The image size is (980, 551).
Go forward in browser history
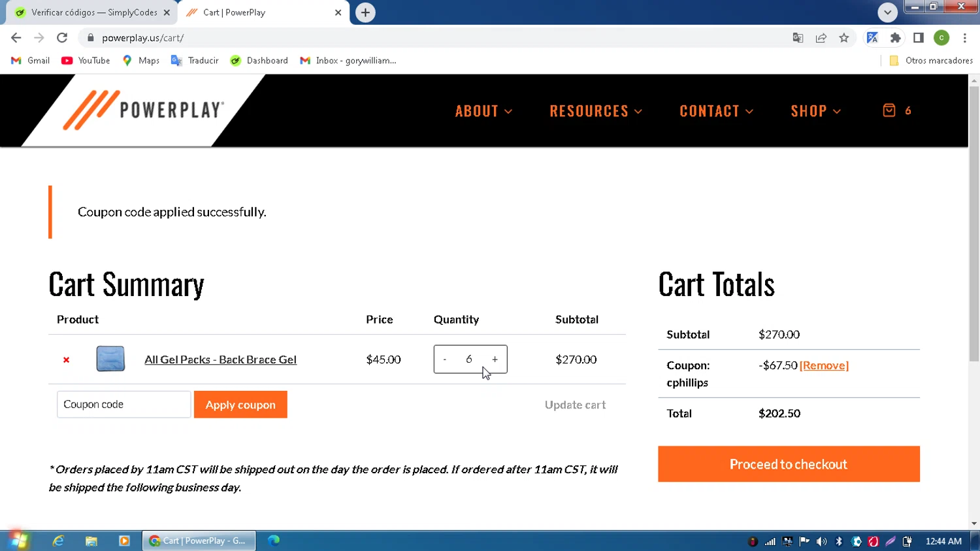tap(39, 38)
